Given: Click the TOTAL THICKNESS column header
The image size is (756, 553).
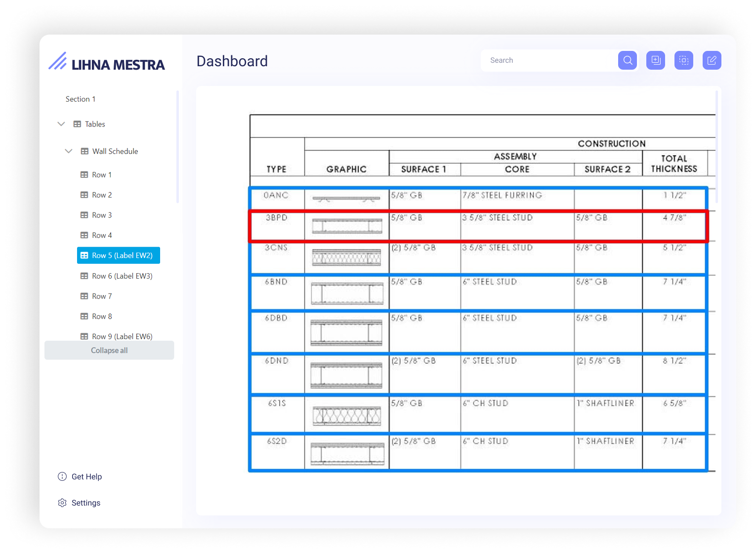Looking at the screenshot, I should [x=674, y=164].
